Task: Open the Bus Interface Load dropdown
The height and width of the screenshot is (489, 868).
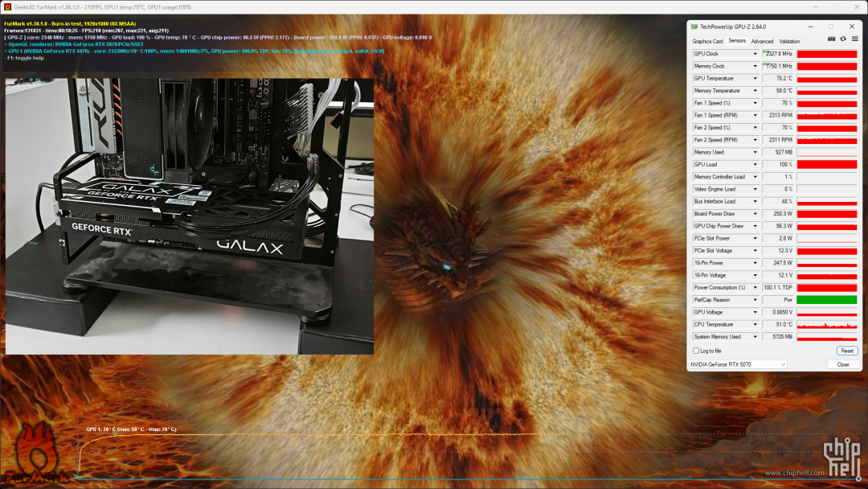Action: pos(755,201)
